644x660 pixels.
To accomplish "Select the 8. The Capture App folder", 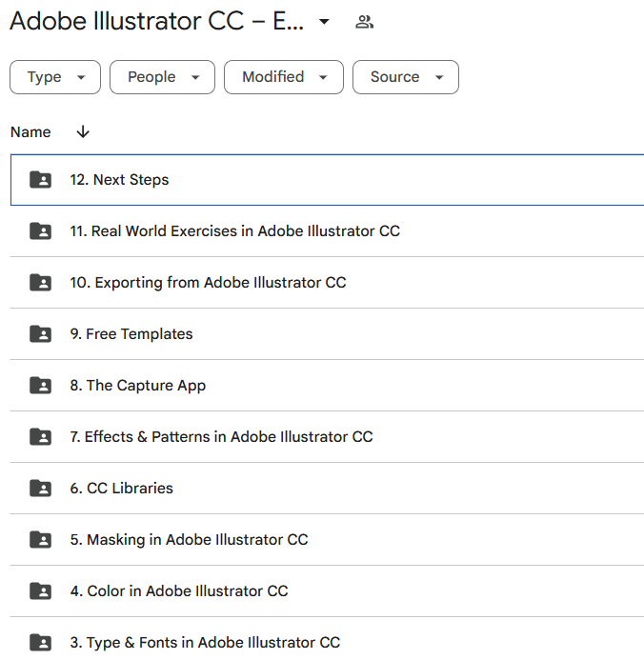I will coord(327,385).
